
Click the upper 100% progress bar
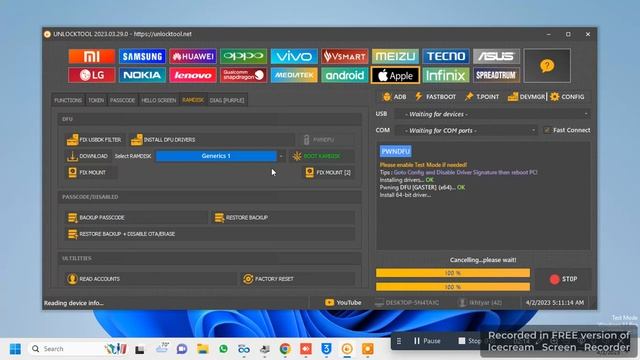pyautogui.click(x=453, y=273)
